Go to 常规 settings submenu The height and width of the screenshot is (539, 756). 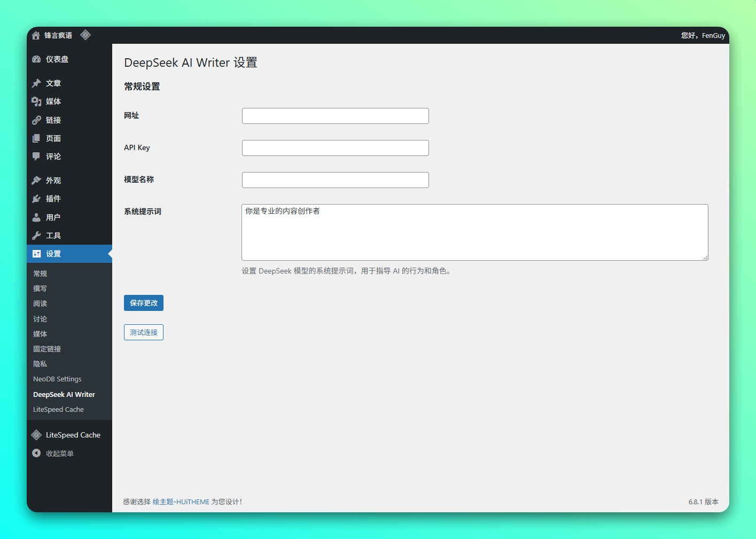coord(40,274)
